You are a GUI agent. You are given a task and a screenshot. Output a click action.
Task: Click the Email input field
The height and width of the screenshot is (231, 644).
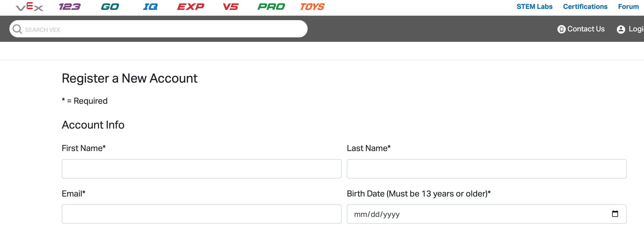(x=201, y=214)
